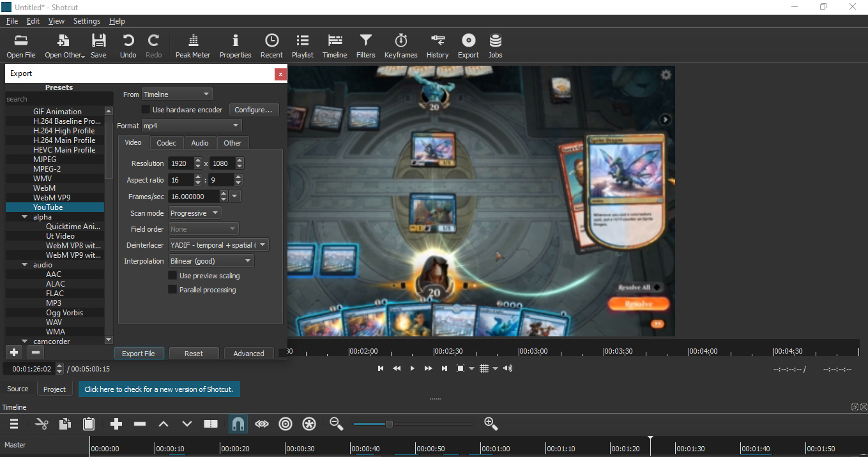The height and width of the screenshot is (457, 868).
Task: Click the Export File button
Action: [x=139, y=354]
